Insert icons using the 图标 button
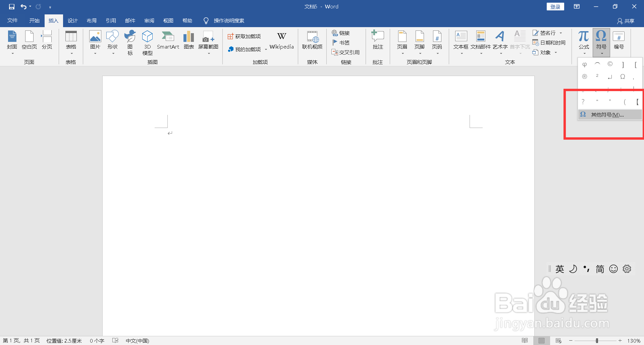644x345 pixels. click(x=130, y=43)
